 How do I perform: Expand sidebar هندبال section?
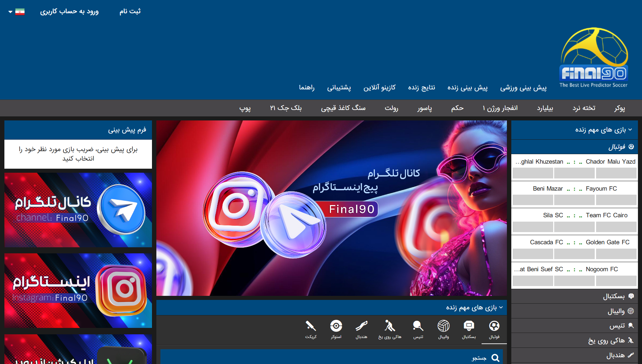point(574,355)
